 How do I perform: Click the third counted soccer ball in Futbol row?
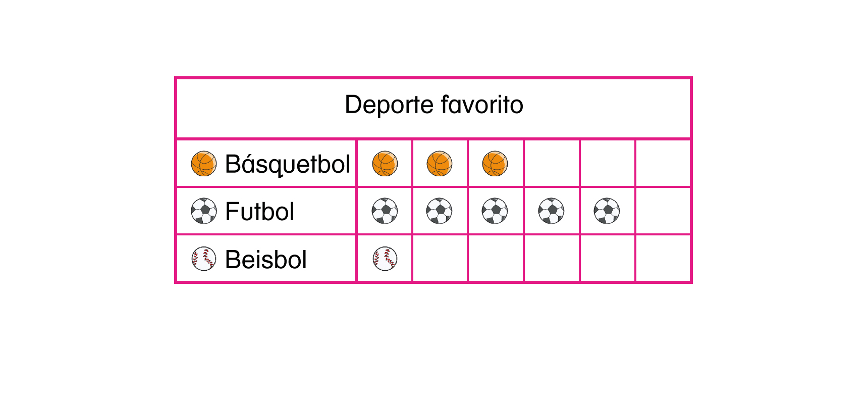pyautogui.click(x=495, y=211)
